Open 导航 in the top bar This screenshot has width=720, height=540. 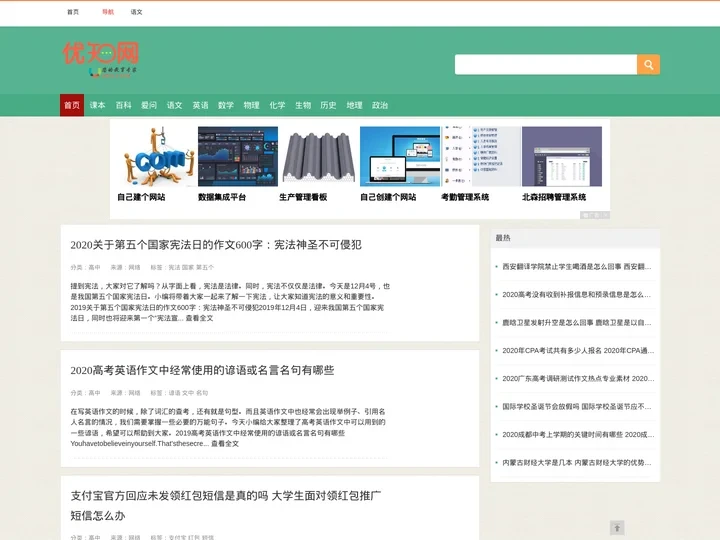(108, 12)
